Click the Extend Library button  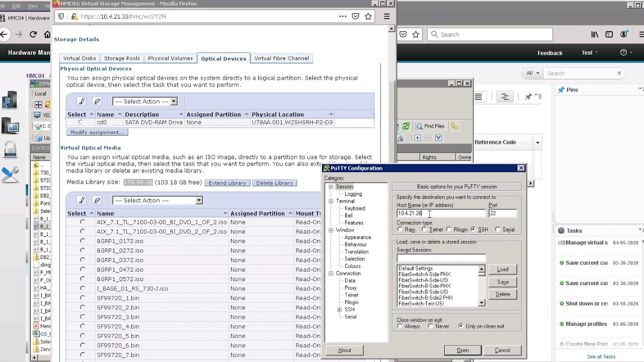click(227, 183)
